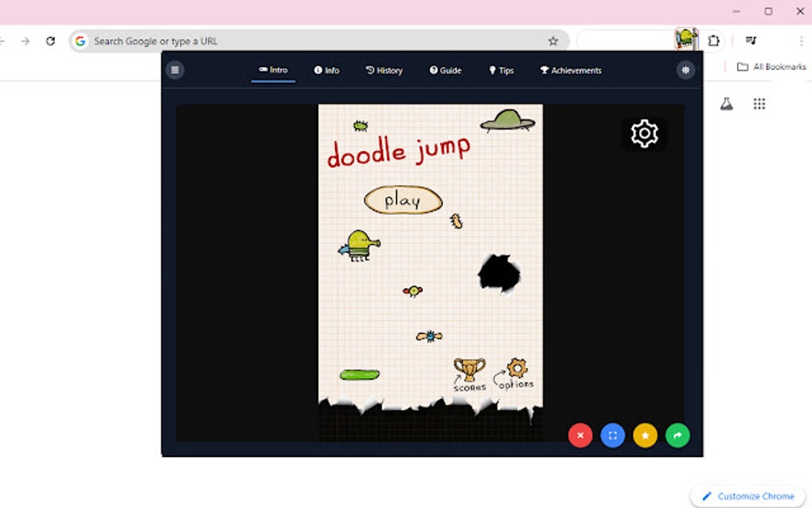812x508 pixels.
Task: Click the Customize Chrome button
Action: [x=745, y=495]
